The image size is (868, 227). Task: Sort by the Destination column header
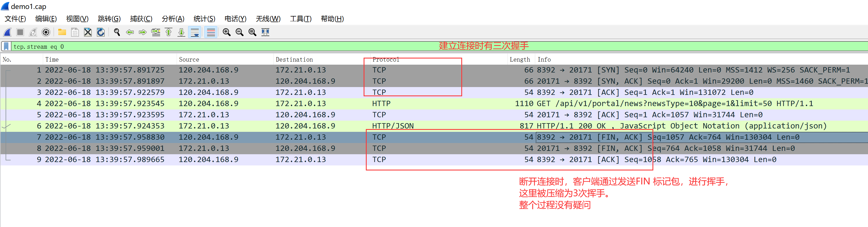tap(322, 60)
